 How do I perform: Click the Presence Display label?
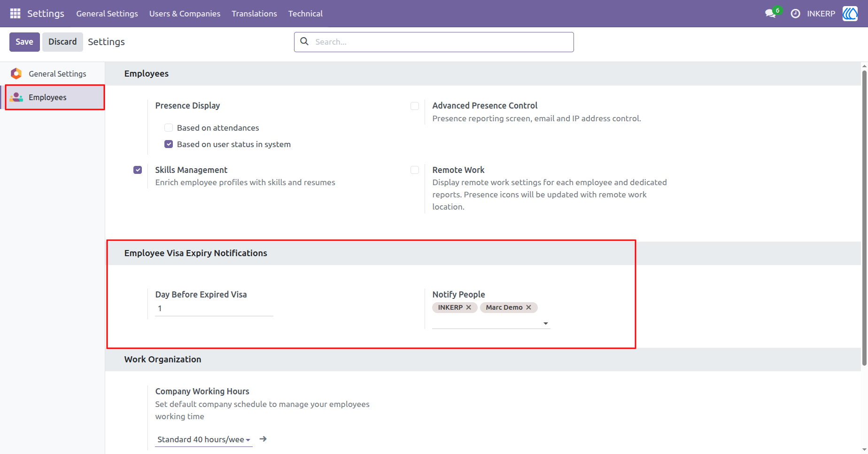pos(187,106)
